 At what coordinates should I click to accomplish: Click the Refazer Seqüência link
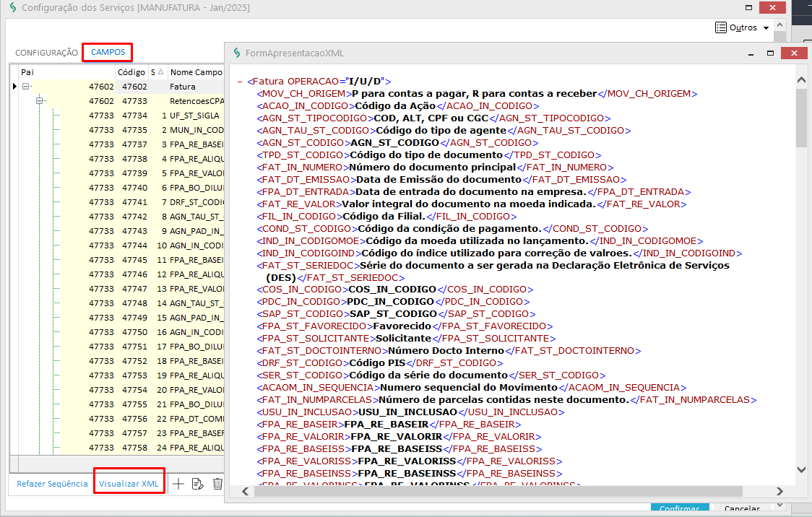point(52,484)
